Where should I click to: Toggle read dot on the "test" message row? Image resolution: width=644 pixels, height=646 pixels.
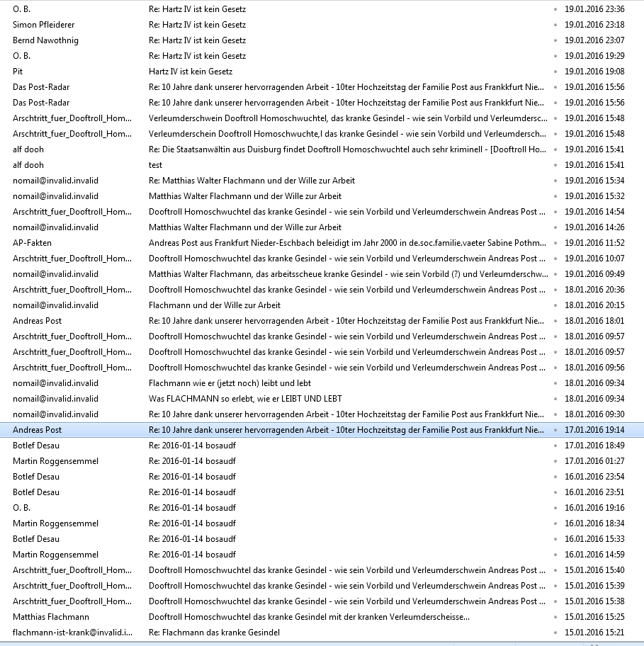(x=555, y=165)
